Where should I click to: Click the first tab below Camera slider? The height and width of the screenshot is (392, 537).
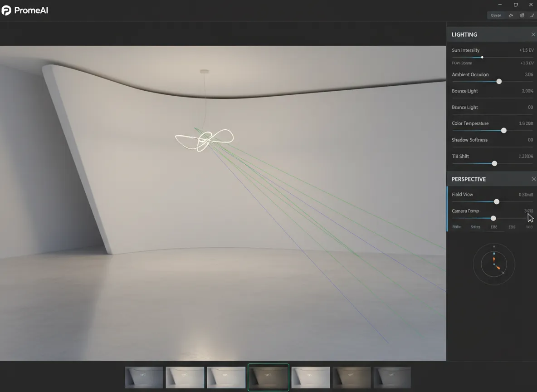click(457, 227)
